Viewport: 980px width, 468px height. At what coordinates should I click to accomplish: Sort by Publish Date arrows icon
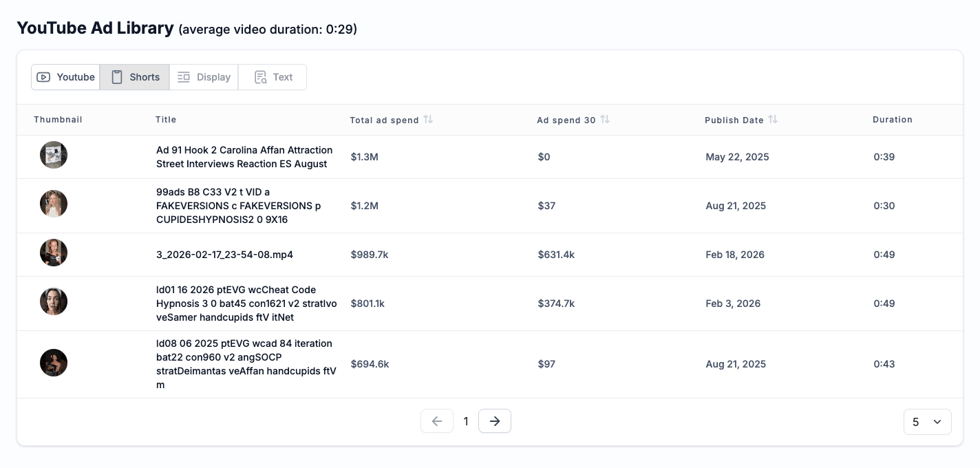pyautogui.click(x=773, y=119)
